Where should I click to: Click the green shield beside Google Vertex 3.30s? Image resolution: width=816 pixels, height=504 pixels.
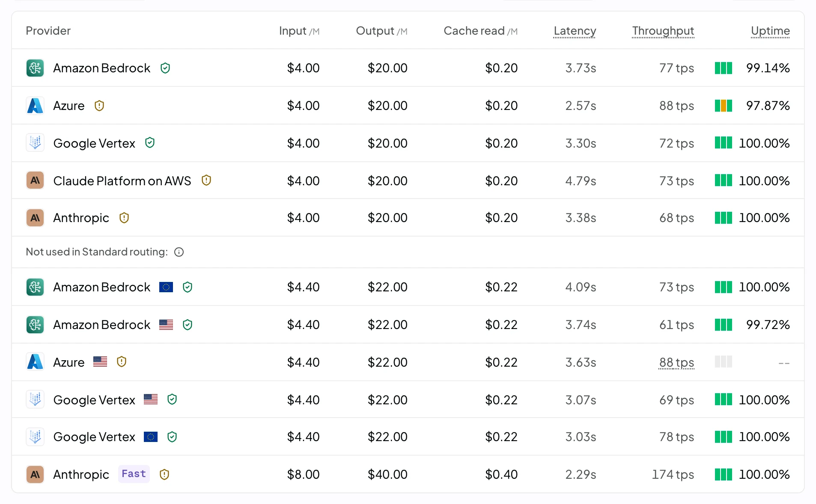click(x=150, y=143)
